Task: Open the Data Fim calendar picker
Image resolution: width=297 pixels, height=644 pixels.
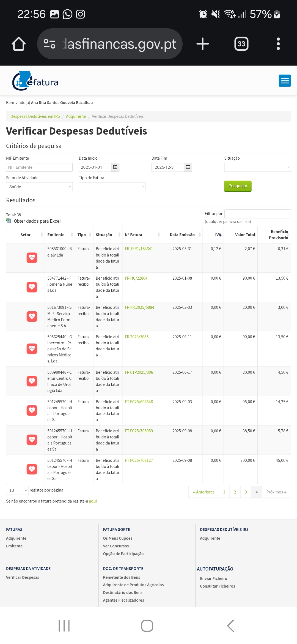Action: 188,167
